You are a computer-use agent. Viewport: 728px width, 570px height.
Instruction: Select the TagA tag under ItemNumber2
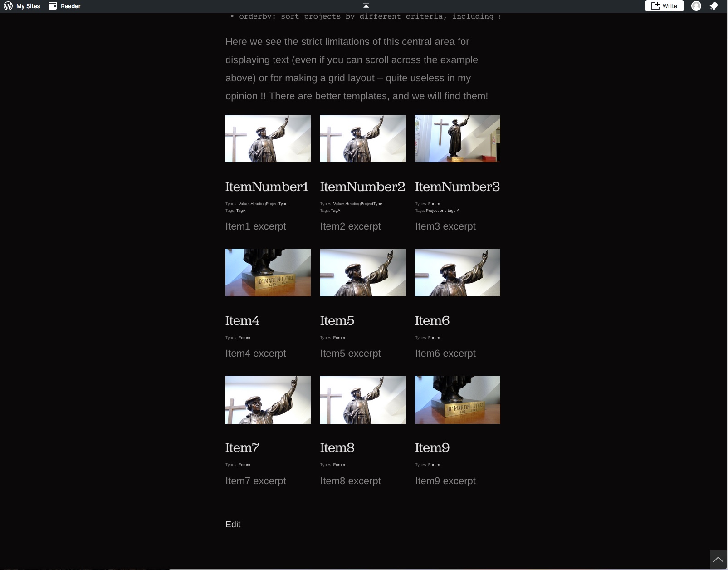tap(336, 211)
